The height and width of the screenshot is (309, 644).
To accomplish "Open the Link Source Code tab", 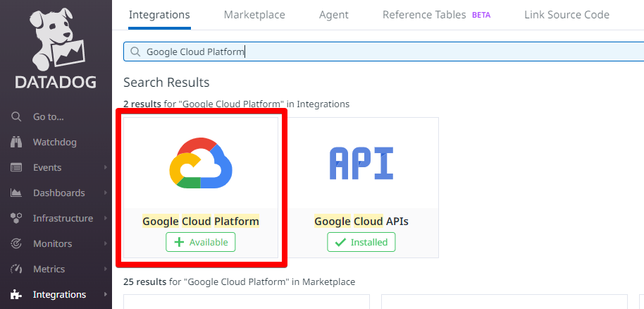I will coord(566,16).
